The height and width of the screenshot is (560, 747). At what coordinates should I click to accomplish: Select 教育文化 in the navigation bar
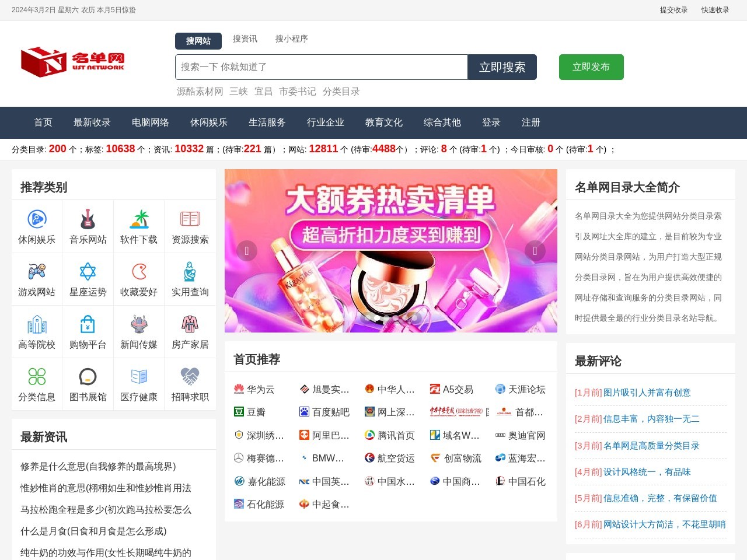pos(383,123)
